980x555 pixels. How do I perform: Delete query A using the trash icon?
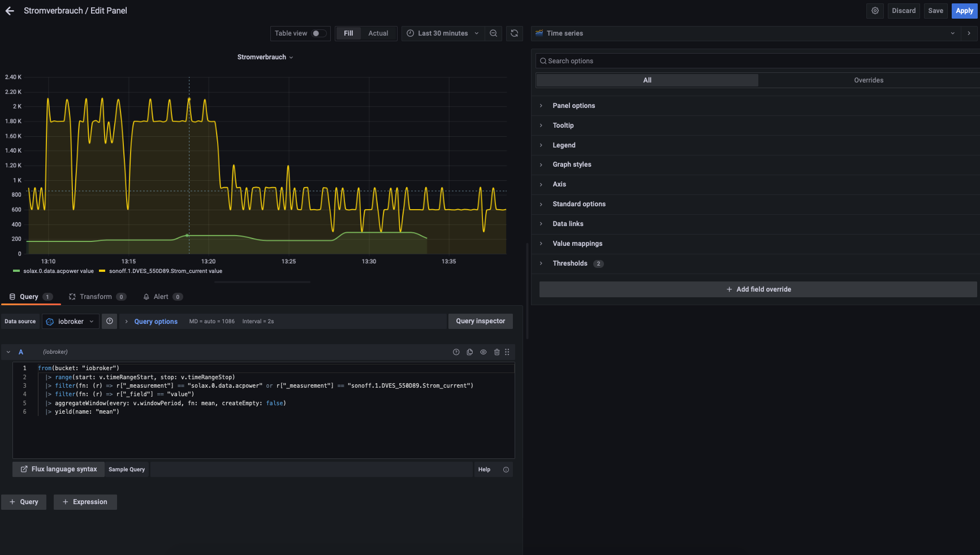(497, 352)
